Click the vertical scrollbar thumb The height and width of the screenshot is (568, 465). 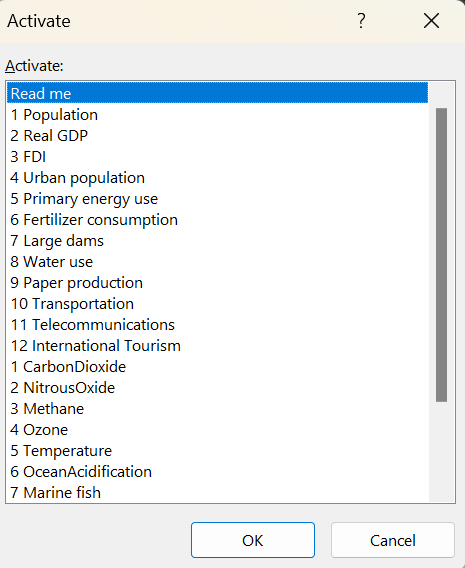pyautogui.click(x=441, y=255)
